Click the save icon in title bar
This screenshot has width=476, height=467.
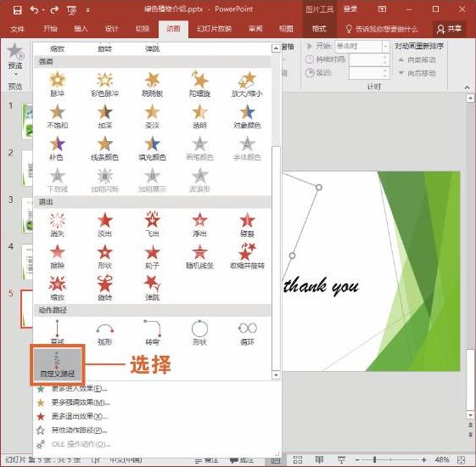point(18,10)
